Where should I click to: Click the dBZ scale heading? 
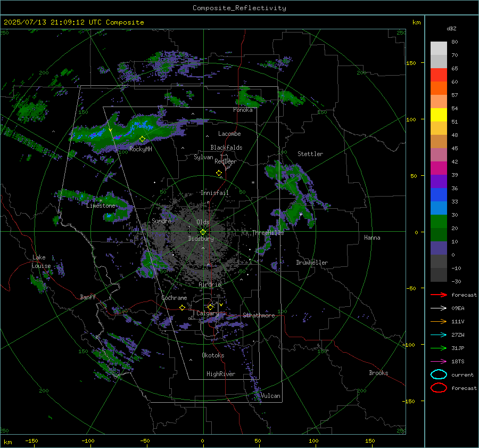(451, 29)
